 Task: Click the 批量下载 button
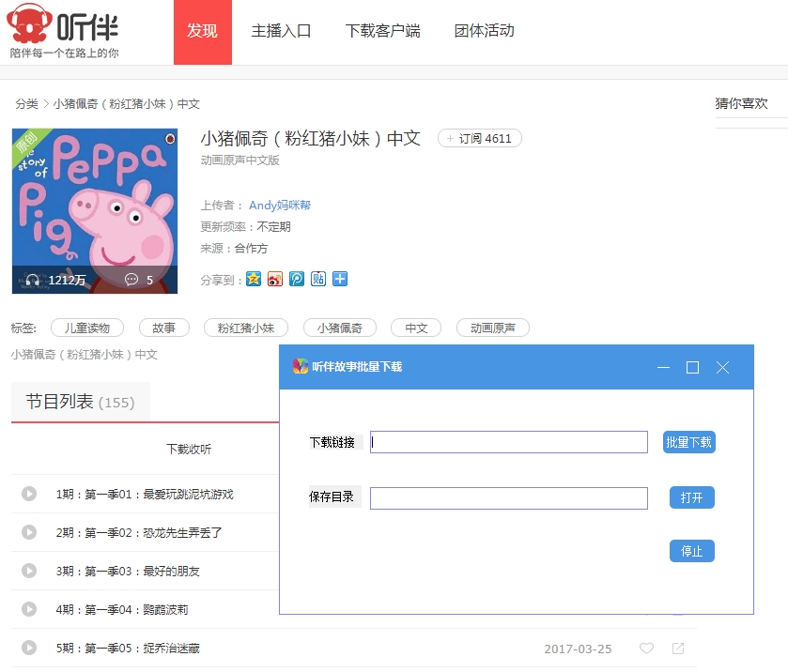pos(689,442)
